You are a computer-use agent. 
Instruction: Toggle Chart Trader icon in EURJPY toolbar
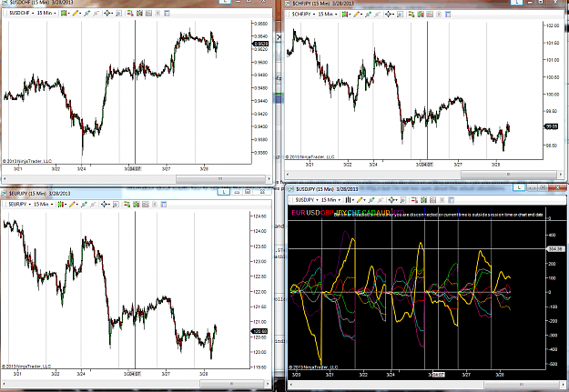coord(127,204)
